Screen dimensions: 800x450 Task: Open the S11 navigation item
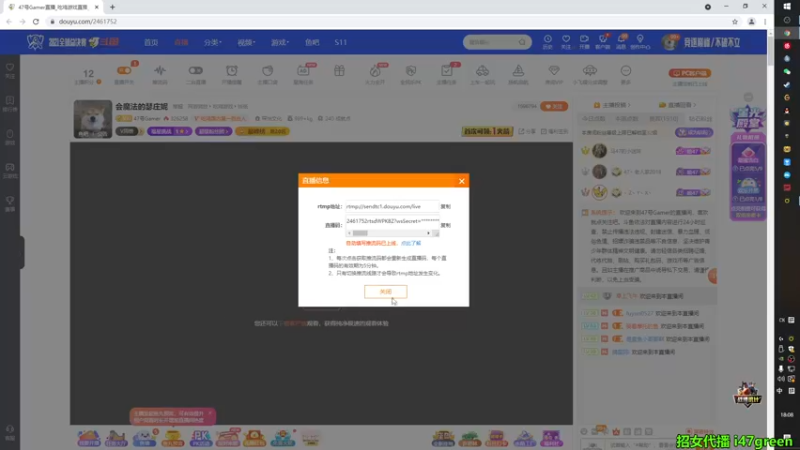point(341,42)
